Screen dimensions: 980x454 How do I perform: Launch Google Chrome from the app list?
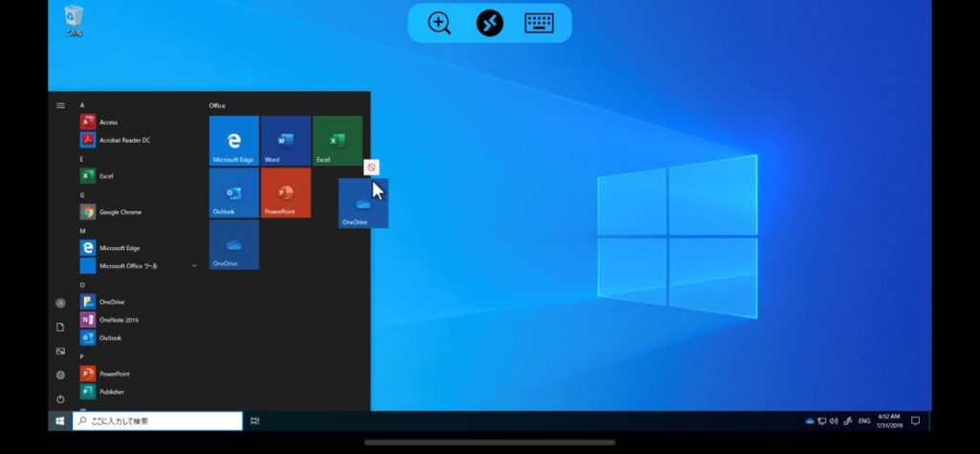[x=138, y=212]
